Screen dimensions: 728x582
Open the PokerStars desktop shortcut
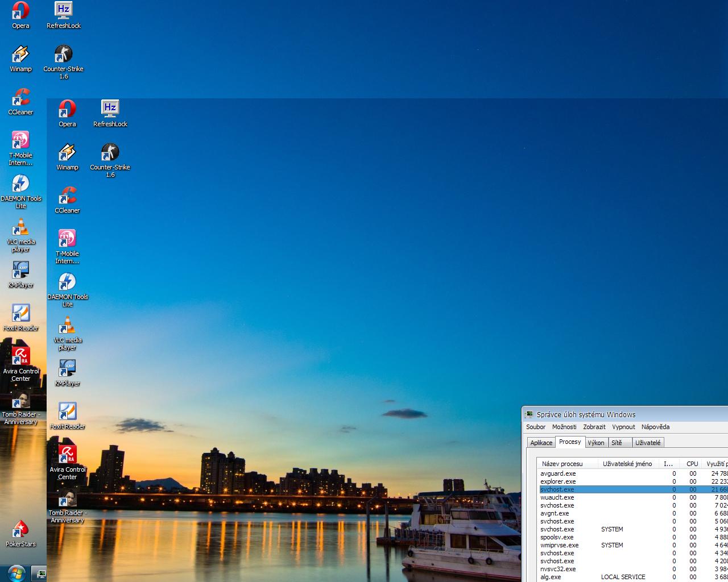point(20,533)
